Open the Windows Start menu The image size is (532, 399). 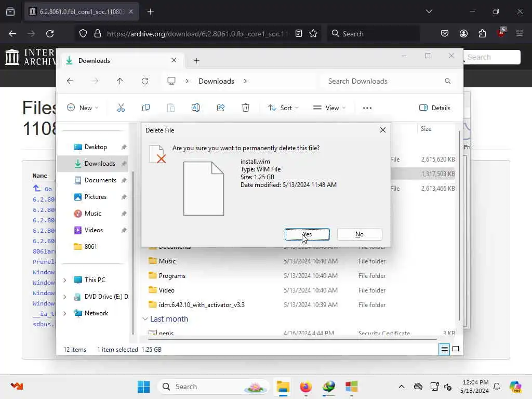click(143, 387)
